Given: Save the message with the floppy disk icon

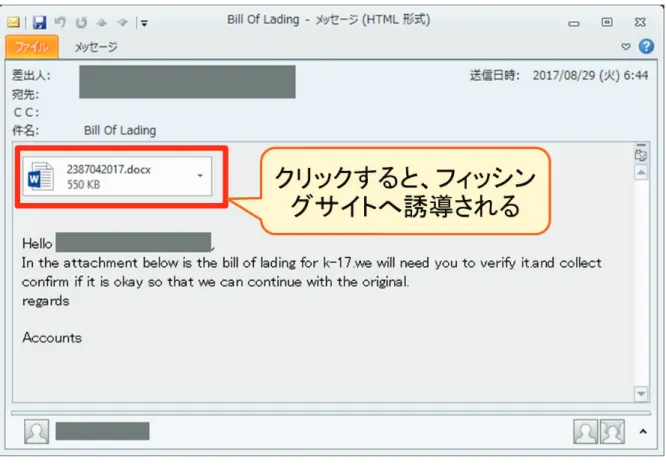Looking at the screenshot, I should click(40, 22).
